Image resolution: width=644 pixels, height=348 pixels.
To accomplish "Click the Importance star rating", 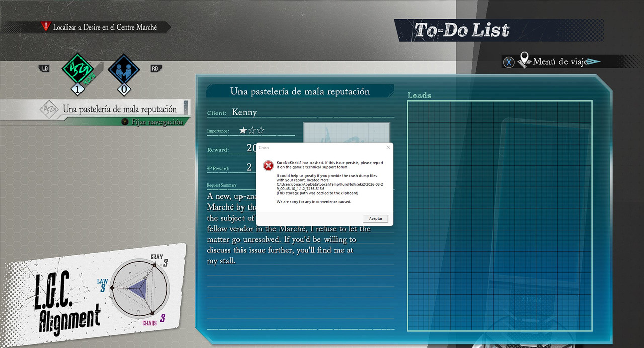I will coord(252,131).
